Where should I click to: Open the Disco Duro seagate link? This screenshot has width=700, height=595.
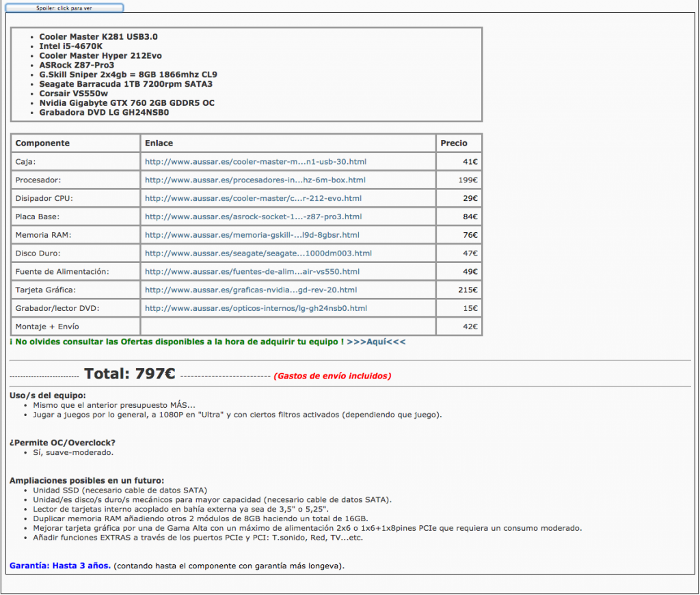tap(258, 253)
